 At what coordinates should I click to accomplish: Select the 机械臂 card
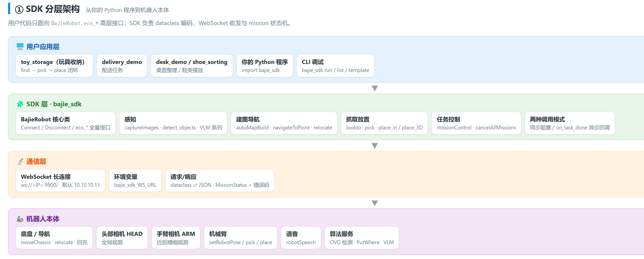[240, 238]
